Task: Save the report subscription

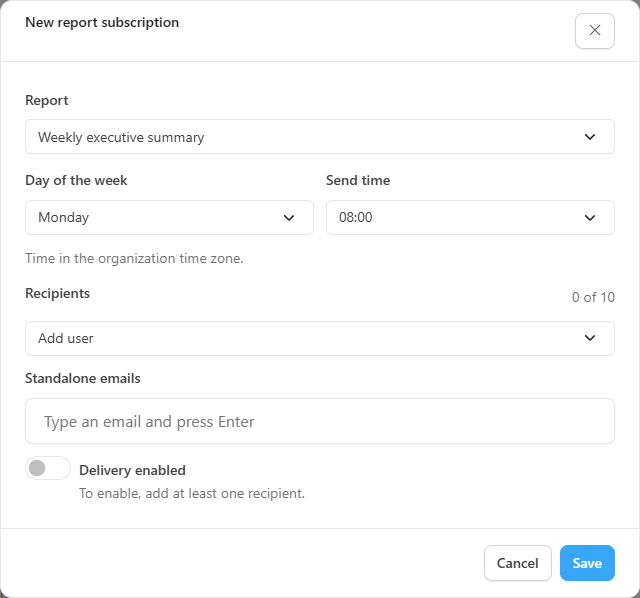Action: 587,563
